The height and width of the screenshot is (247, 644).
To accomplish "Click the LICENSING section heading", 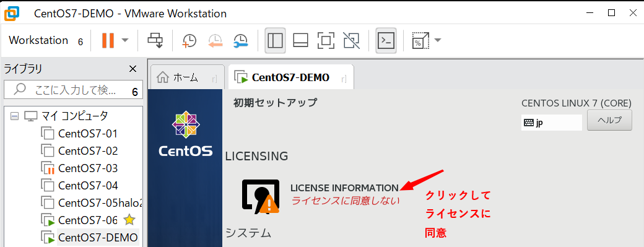I will click(x=257, y=156).
